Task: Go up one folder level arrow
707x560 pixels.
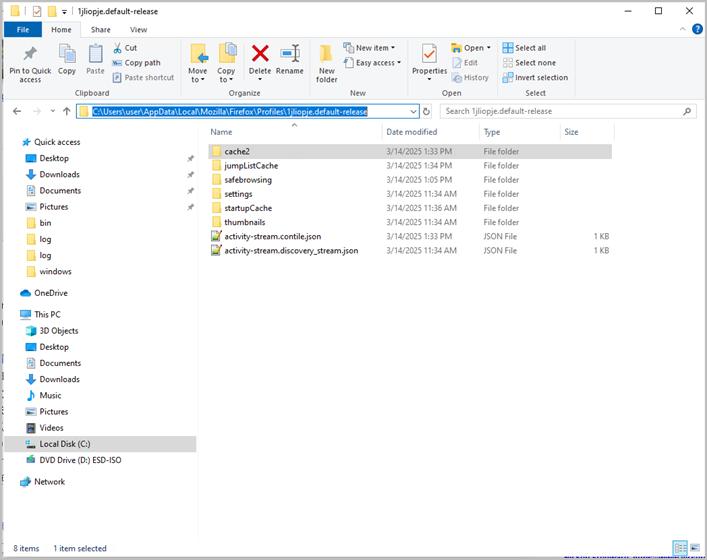Action: pos(67,111)
